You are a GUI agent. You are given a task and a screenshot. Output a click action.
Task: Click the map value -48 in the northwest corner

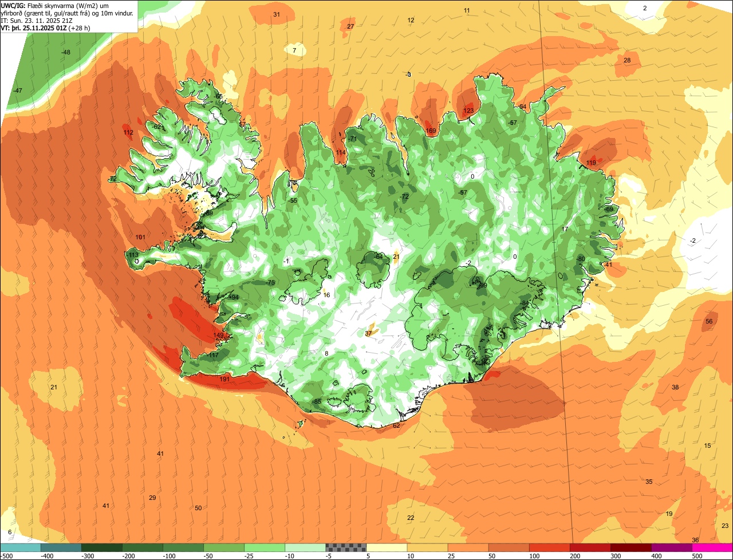[66, 52]
